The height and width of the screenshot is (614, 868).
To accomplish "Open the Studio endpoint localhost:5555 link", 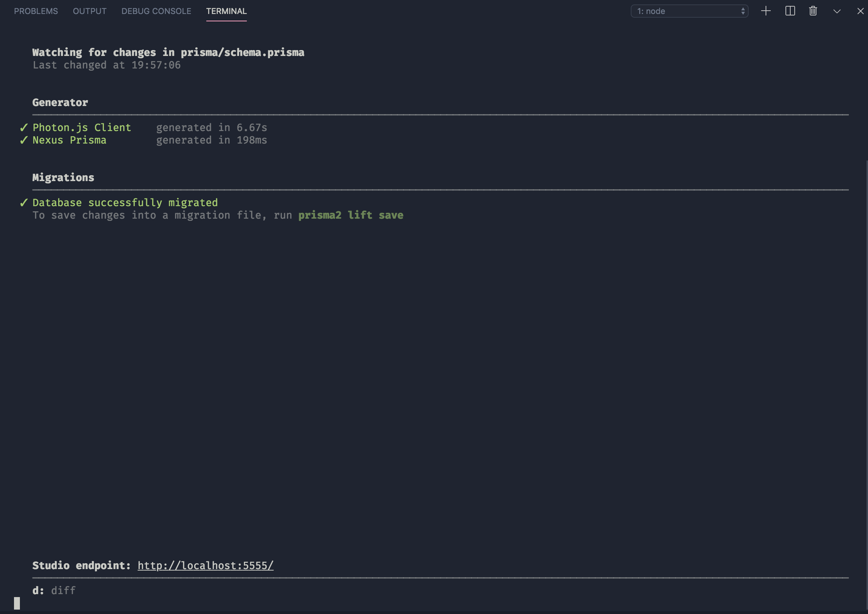I will [x=206, y=565].
